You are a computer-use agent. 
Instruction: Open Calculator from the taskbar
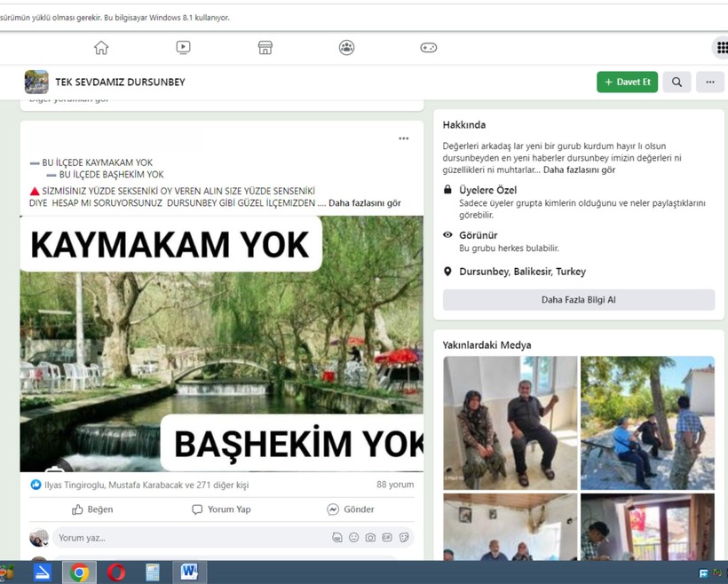153,572
